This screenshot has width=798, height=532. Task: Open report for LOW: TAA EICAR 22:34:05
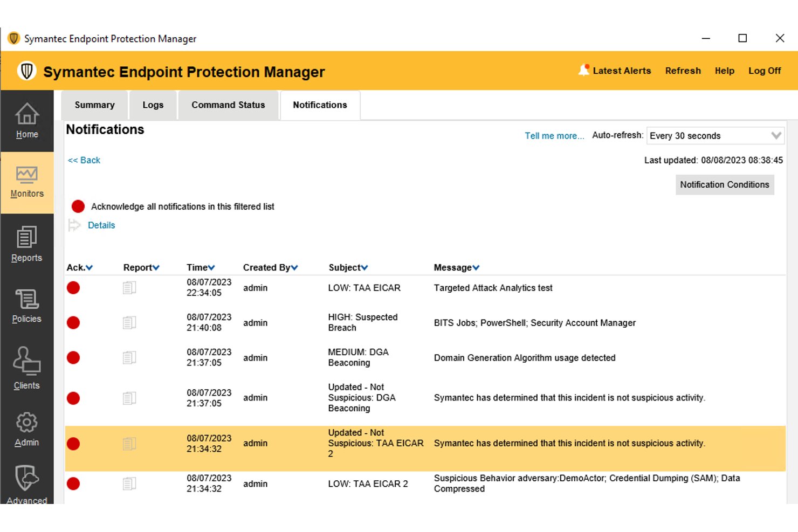point(129,288)
